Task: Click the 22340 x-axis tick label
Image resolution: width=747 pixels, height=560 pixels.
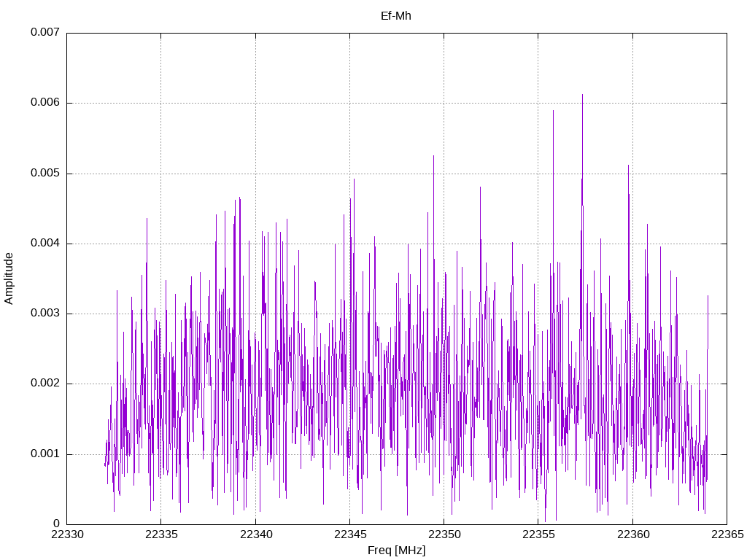Action: [255, 535]
